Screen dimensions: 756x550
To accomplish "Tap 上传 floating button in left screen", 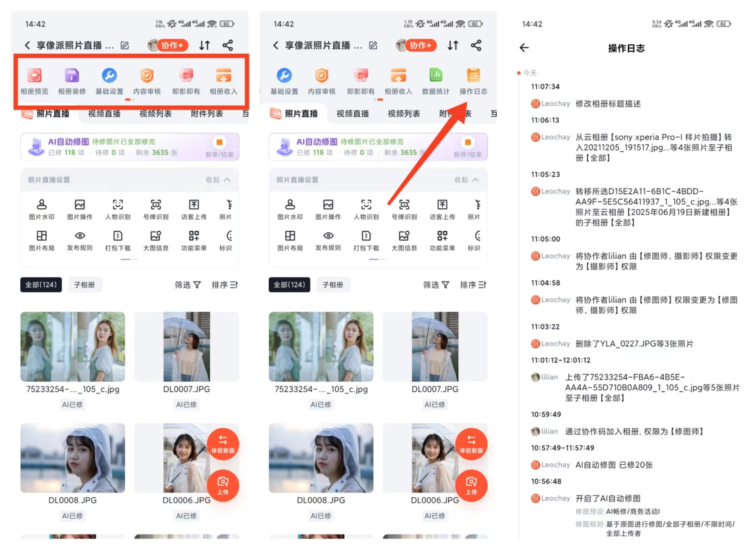I will [x=223, y=486].
